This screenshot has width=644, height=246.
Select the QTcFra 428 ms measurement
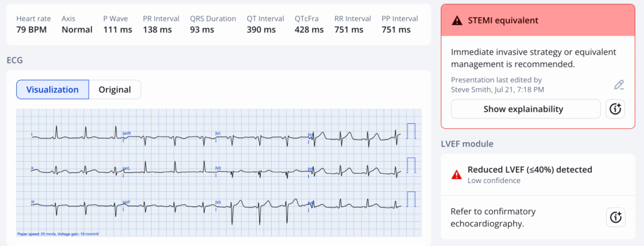click(309, 25)
